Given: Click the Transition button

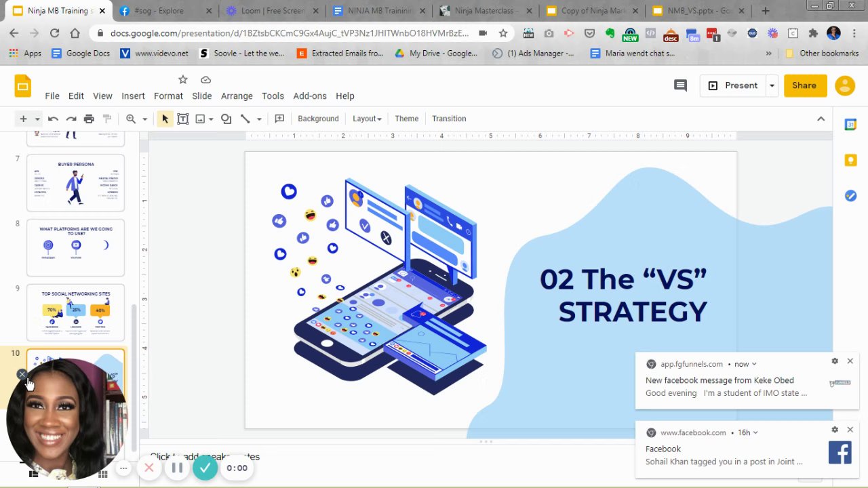Looking at the screenshot, I should coord(449,119).
